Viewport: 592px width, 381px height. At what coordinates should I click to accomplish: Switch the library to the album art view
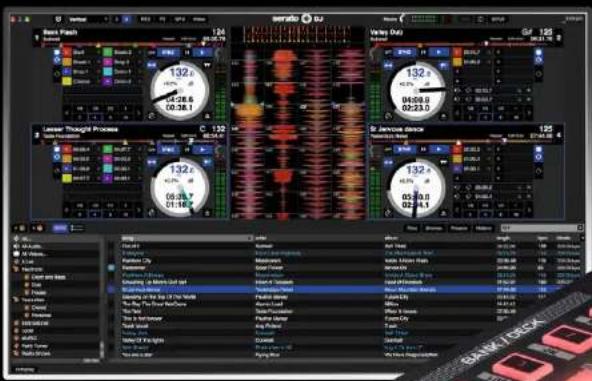pyautogui.click(x=77, y=228)
